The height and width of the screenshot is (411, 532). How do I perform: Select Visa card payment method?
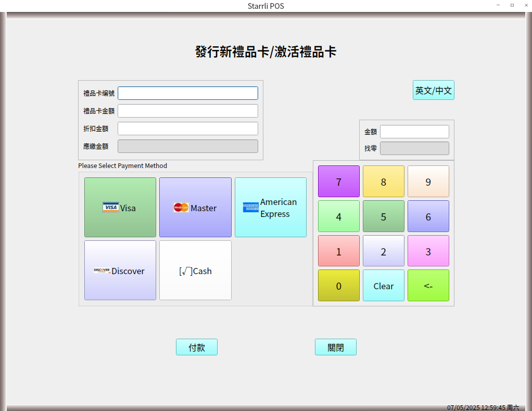[x=120, y=208]
